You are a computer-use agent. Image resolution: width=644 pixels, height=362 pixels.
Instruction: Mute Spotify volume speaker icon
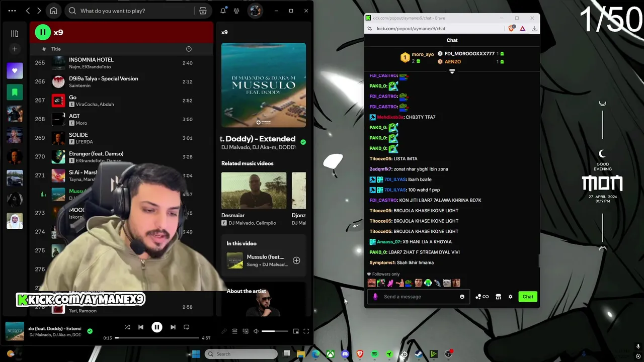256,331
